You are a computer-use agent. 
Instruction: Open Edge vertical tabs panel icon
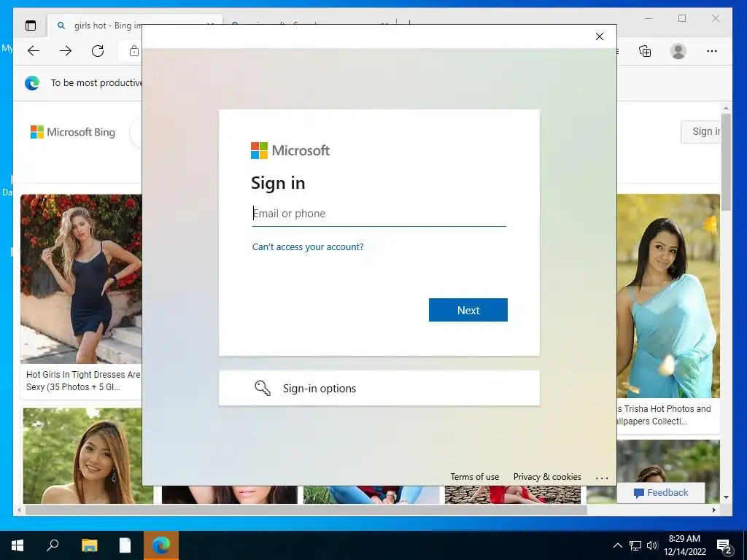31,26
